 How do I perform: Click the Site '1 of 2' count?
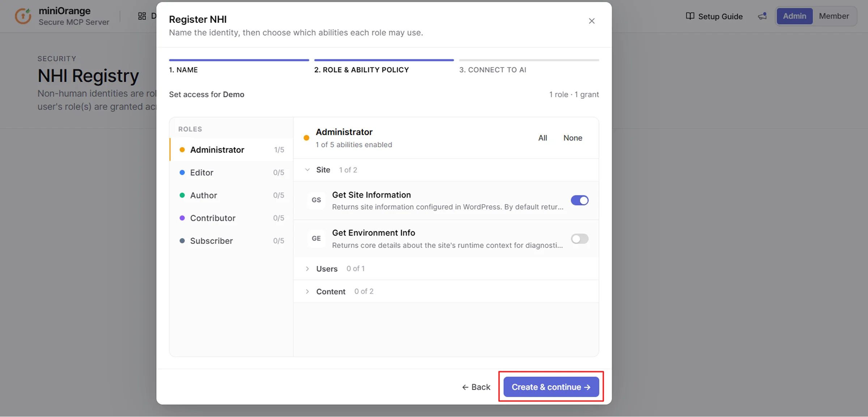point(348,170)
